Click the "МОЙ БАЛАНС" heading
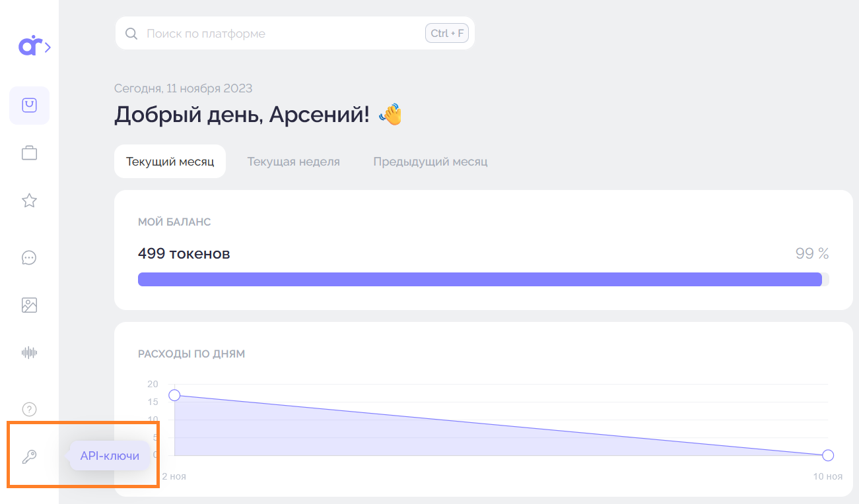 [174, 222]
